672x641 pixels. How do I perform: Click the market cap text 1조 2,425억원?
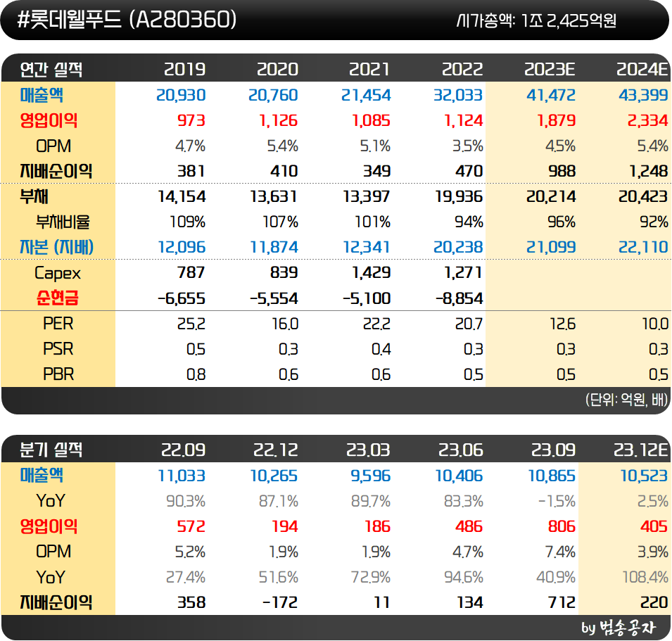point(569,20)
